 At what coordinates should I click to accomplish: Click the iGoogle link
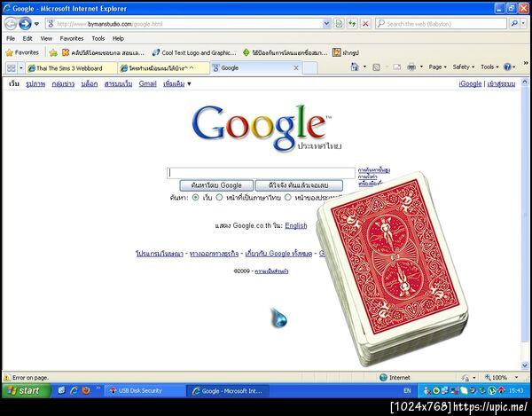[470, 83]
